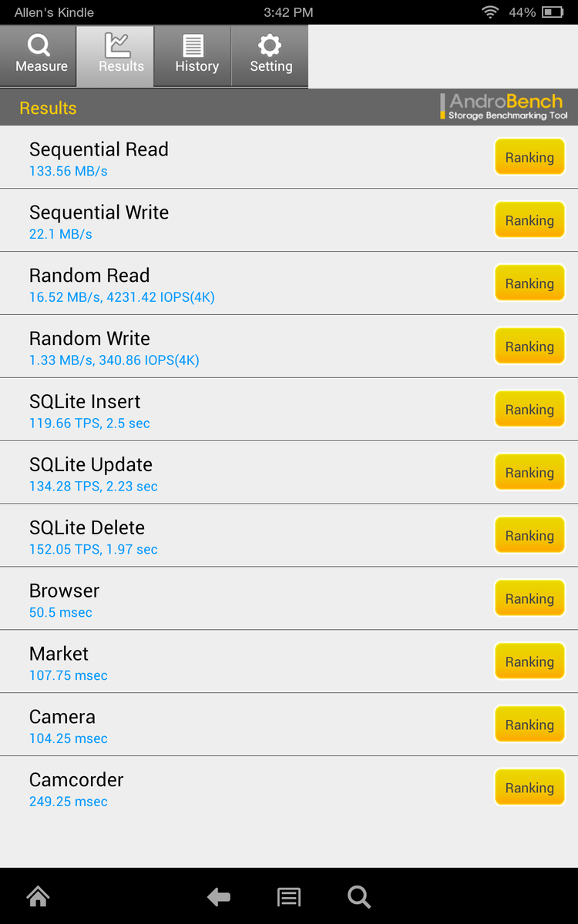578x924 pixels.
Task: Select the Camcorder result row
Action: tap(231, 788)
